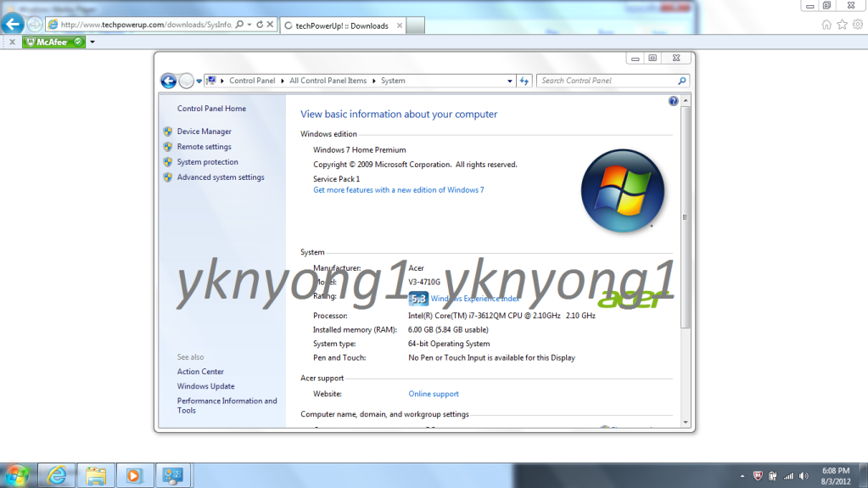The height and width of the screenshot is (488, 868).
Task: Click the power/battery tray icon
Action: point(773,476)
